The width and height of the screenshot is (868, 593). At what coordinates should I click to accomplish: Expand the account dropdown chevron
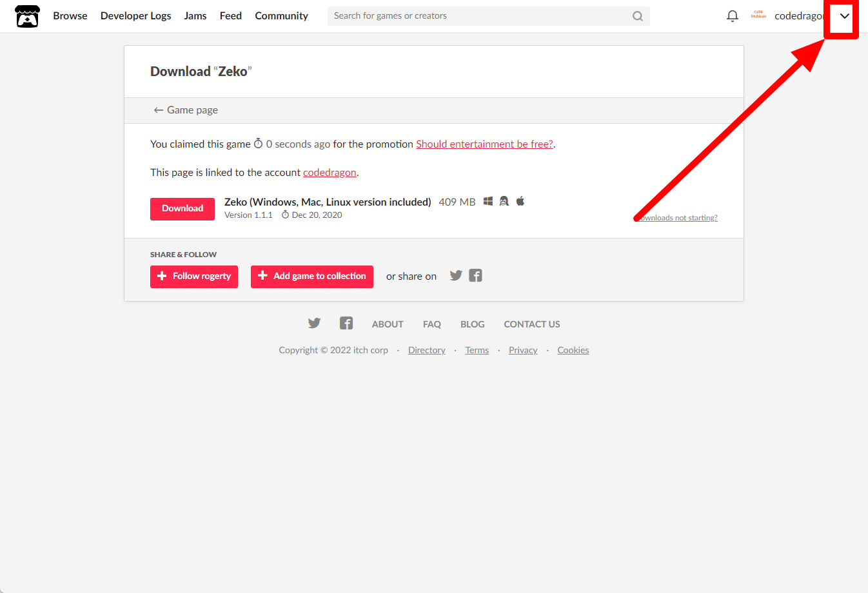pyautogui.click(x=844, y=16)
